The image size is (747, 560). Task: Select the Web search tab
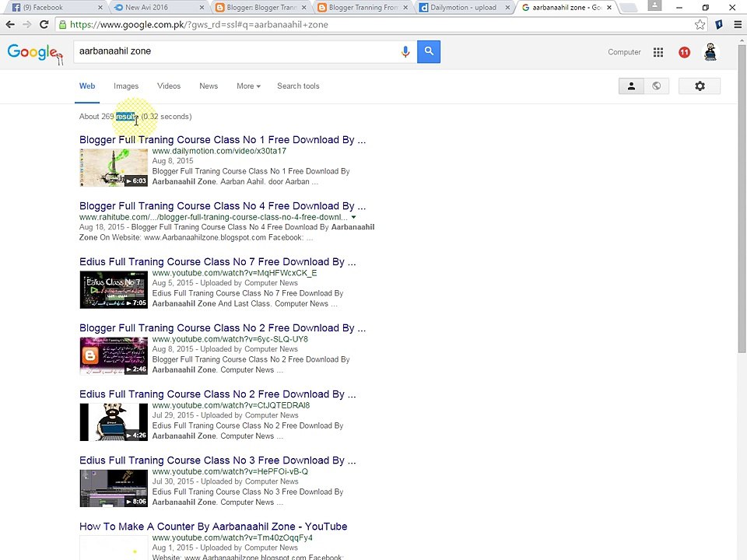coord(87,86)
